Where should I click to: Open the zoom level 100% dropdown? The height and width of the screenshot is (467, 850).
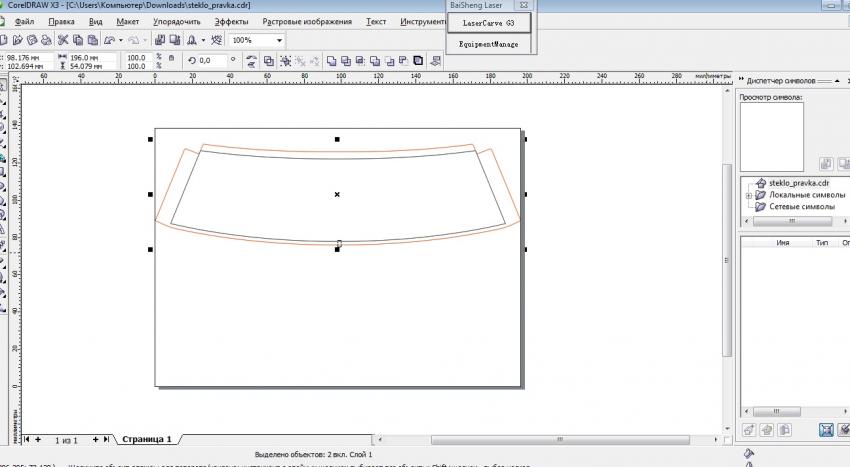279,41
